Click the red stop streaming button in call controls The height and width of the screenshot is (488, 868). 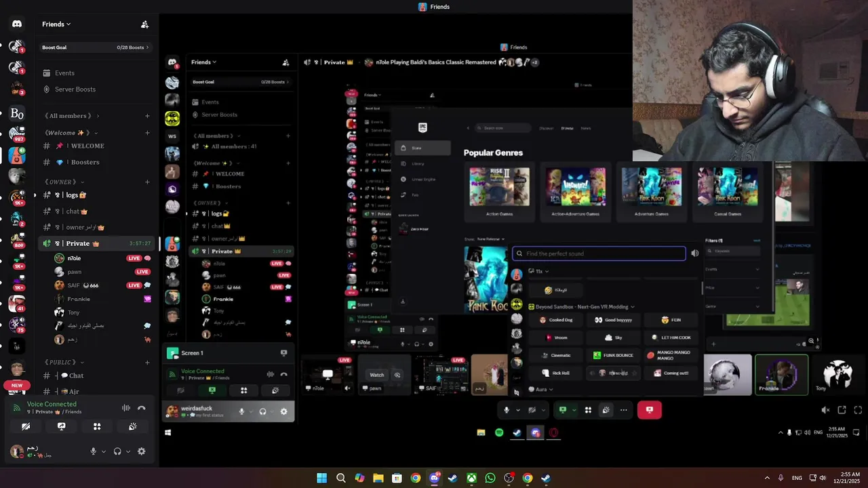click(x=649, y=410)
